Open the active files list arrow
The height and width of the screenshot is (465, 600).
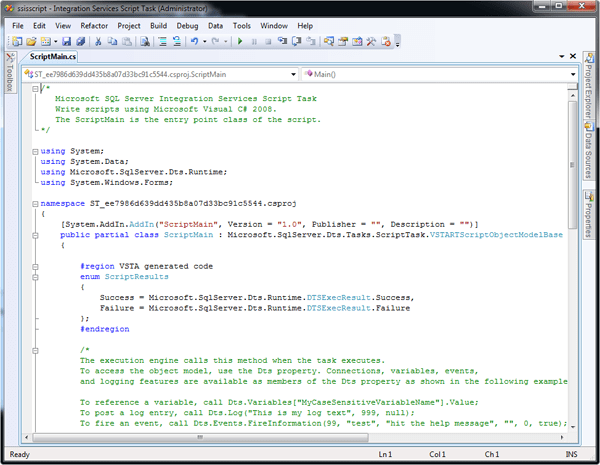[x=561, y=56]
